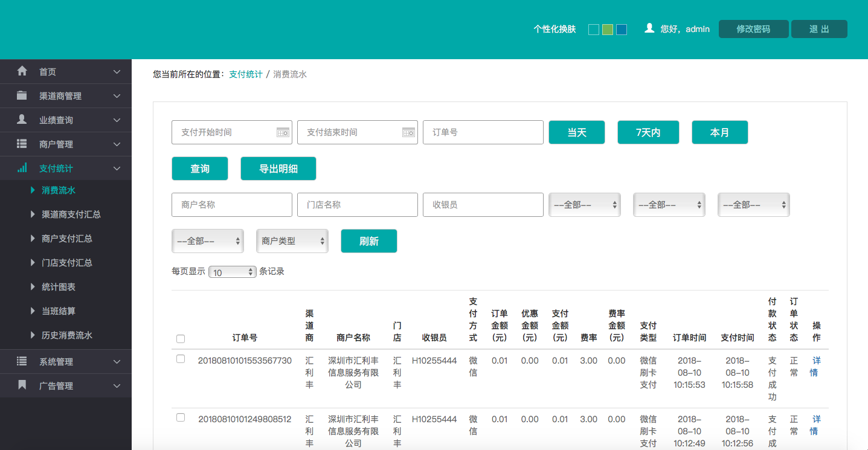This screenshot has width=868, height=450.
Task: Click the 刷新 refresh button
Action: pos(369,241)
